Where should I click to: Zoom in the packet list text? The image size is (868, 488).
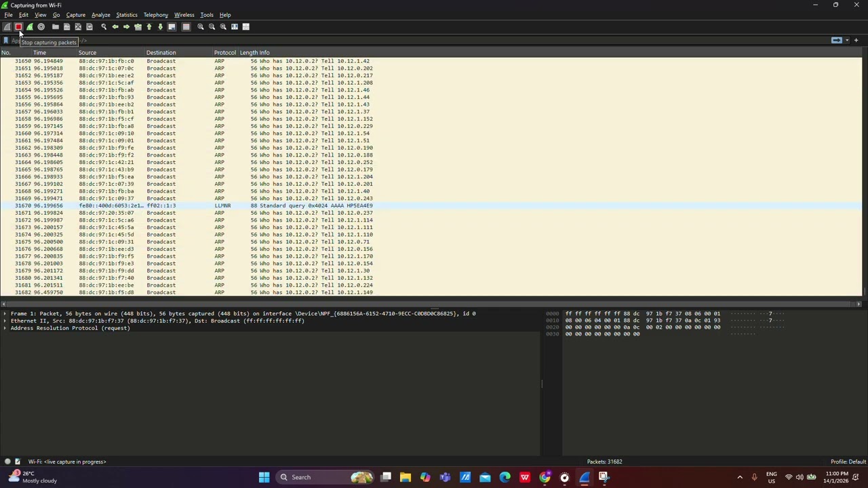[x=201, y=27]
